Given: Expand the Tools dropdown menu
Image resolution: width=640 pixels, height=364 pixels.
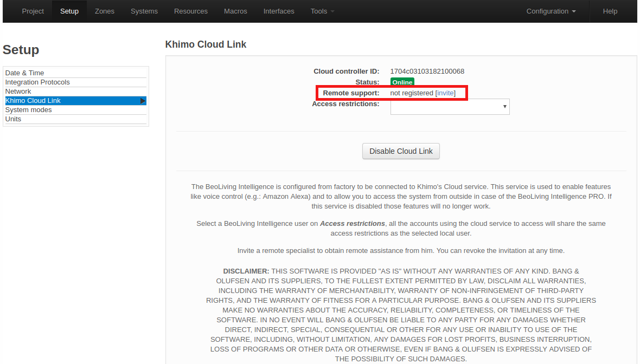Looking at the screenshot, I should [322, 11].
